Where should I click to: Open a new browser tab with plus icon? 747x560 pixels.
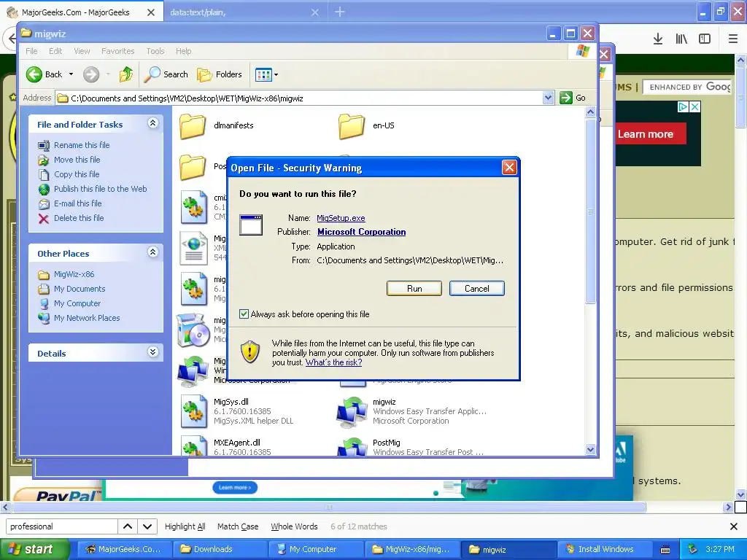(340, 12)
